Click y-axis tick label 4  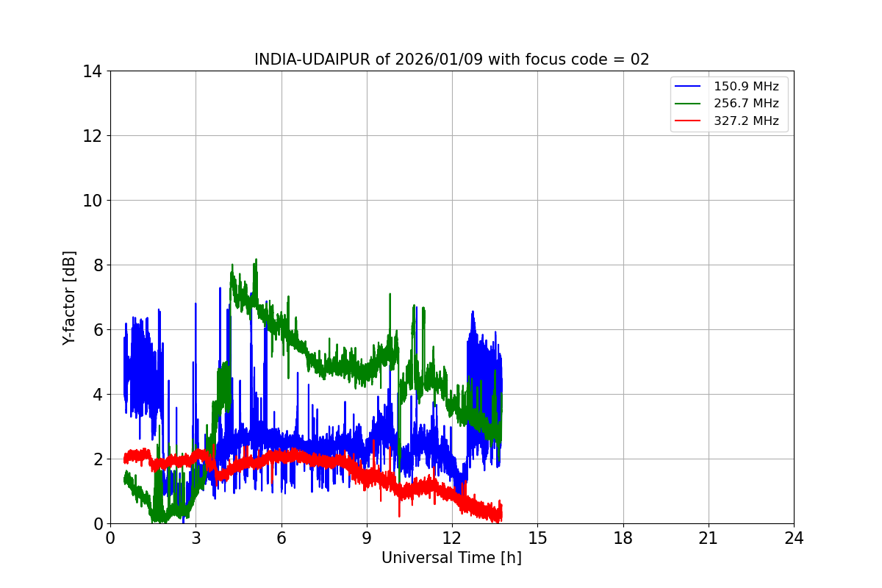tap(98, 395)
